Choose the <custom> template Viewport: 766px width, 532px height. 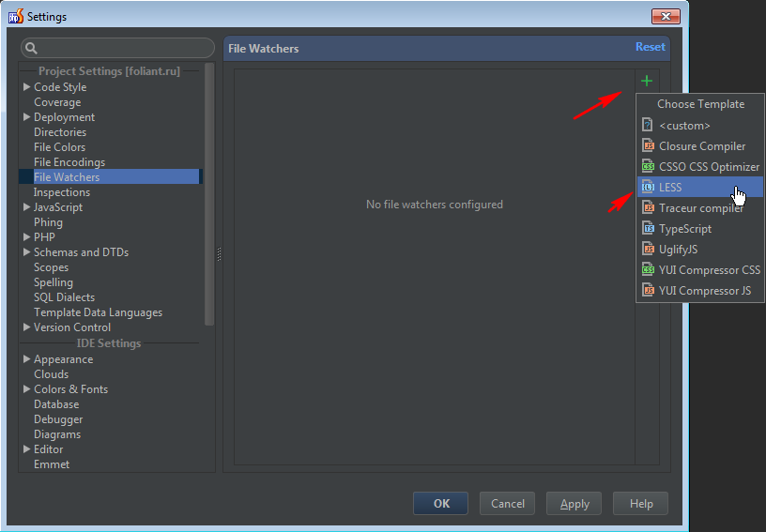coord(700,126)
